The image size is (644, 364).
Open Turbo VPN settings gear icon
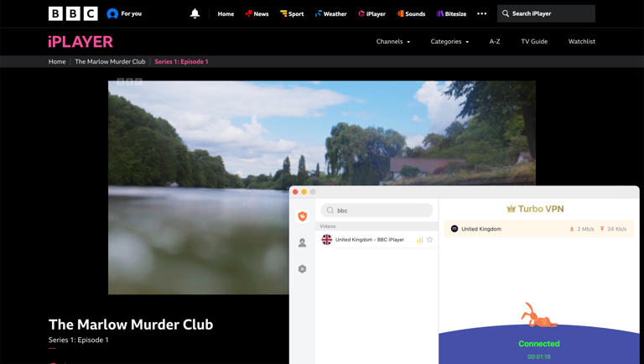point(302,268)
